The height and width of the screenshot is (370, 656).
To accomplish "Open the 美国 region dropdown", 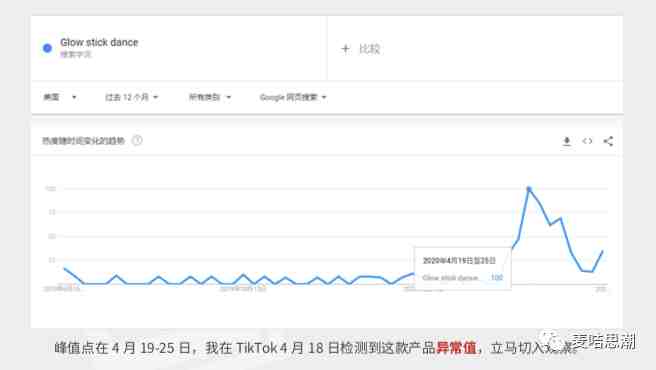I will [x=60, y=97].
